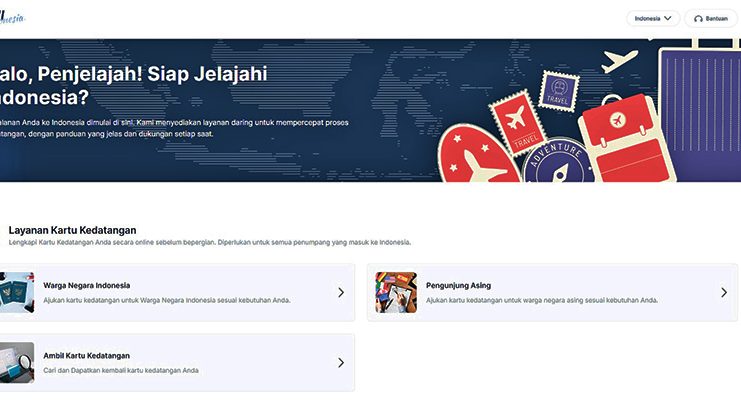Click the magnifier thumbnail for Ambil Kartu Kedatangan
741x403 pixels.
(17, 362)
